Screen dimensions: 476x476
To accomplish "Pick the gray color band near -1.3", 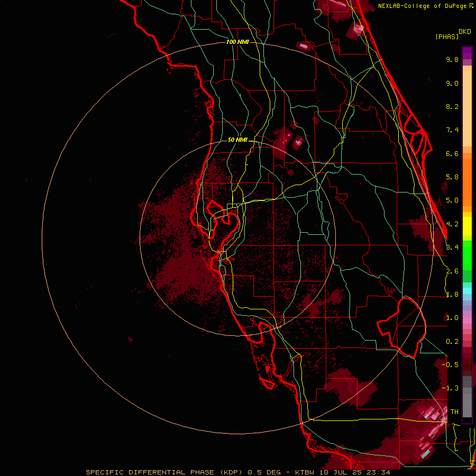I will click(x=467, y=396).
